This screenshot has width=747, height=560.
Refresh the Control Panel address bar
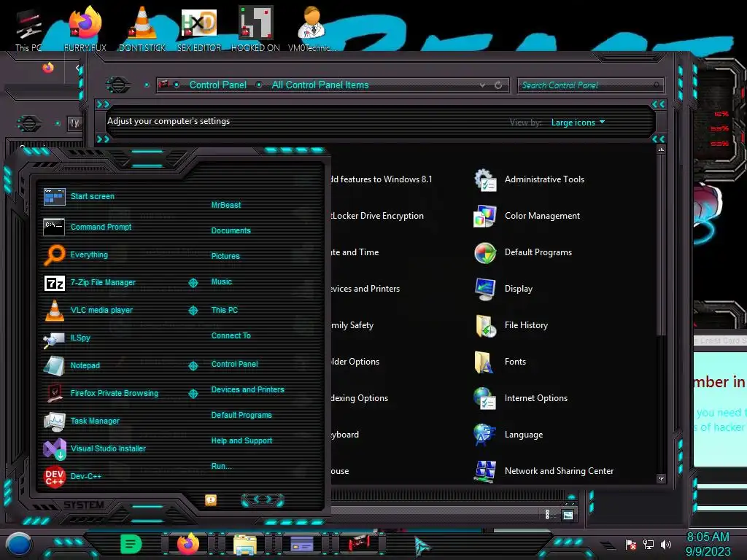pos(498,85)
